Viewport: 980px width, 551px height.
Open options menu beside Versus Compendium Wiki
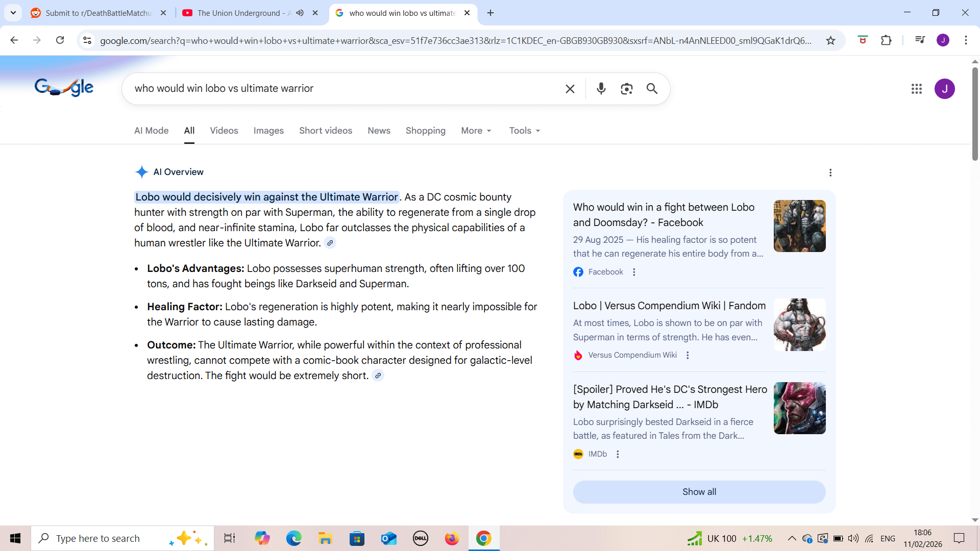688,356
